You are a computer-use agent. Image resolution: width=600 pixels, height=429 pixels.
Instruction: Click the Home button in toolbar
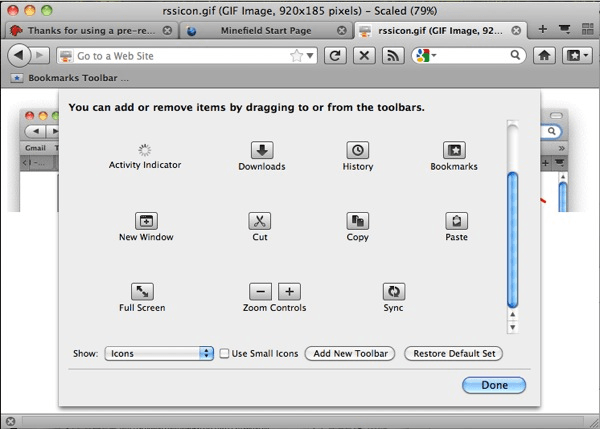(545, 55)
